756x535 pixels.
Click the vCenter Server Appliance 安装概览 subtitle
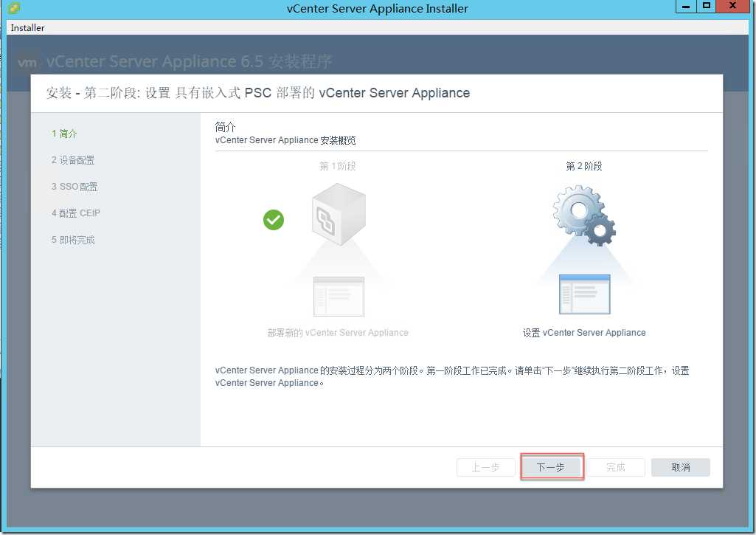pos(285,140)
